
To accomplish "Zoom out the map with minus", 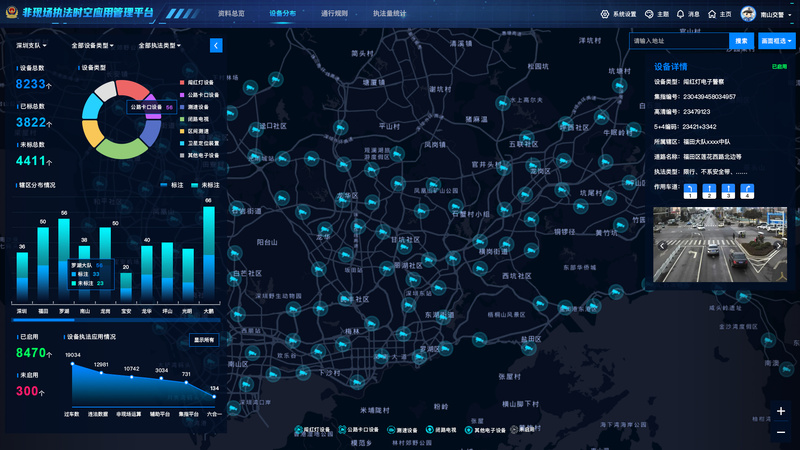I will pyautogui.click(x=781, y=432).
